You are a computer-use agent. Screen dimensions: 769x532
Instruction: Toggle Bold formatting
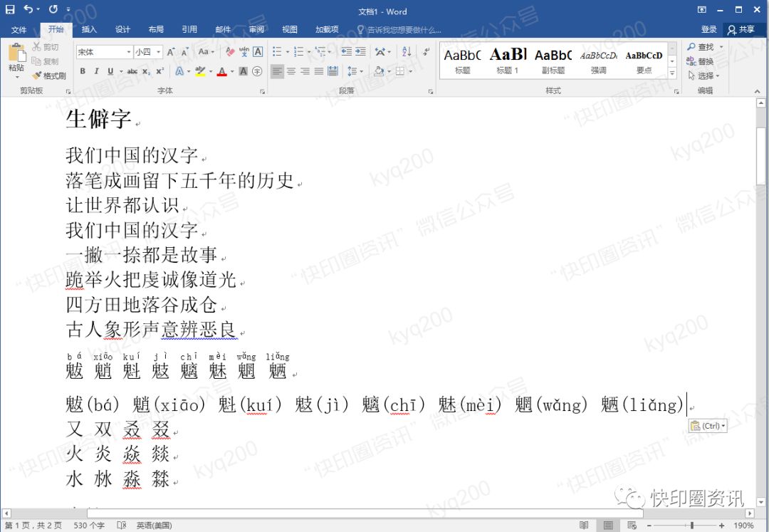pos(83,71)
